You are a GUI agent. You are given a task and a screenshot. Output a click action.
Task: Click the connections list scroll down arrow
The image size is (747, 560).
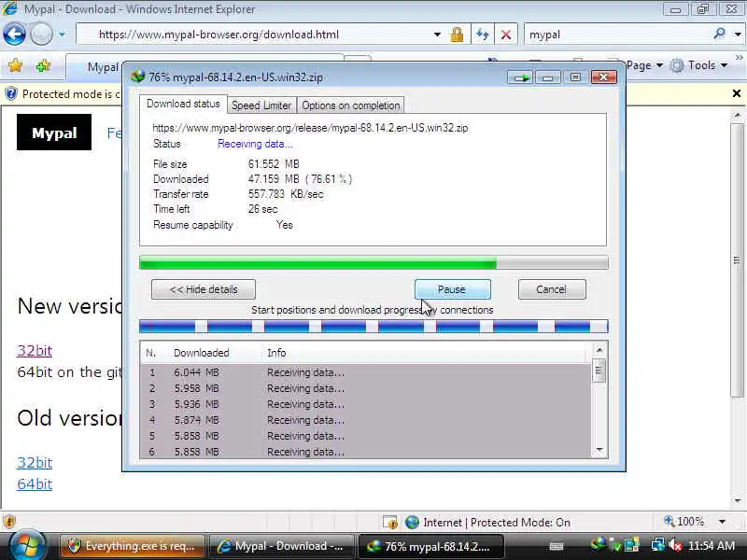[x=599, y=450]
